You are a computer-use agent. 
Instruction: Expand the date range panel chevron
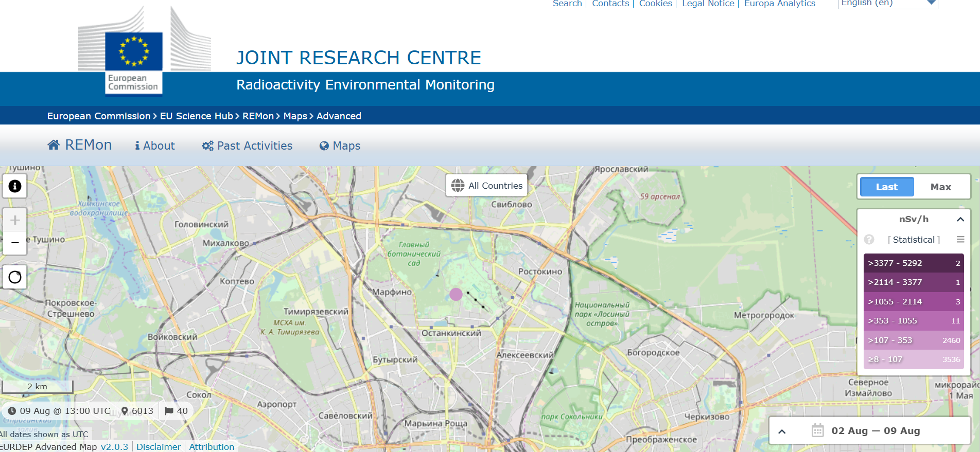coord(782,431)
